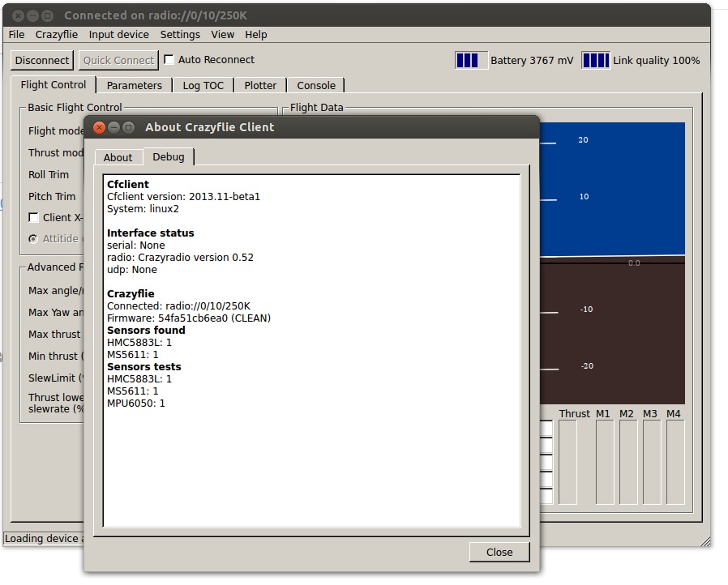Click the 'System: linux2' line
Screen dimensions: 728x585
pos(143,209)
